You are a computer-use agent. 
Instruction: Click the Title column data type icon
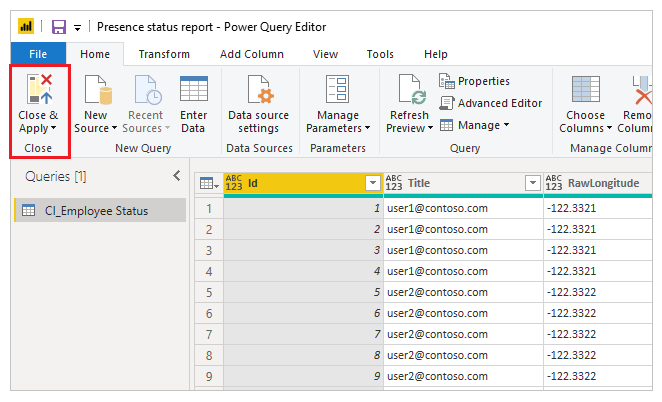point(394,183)
